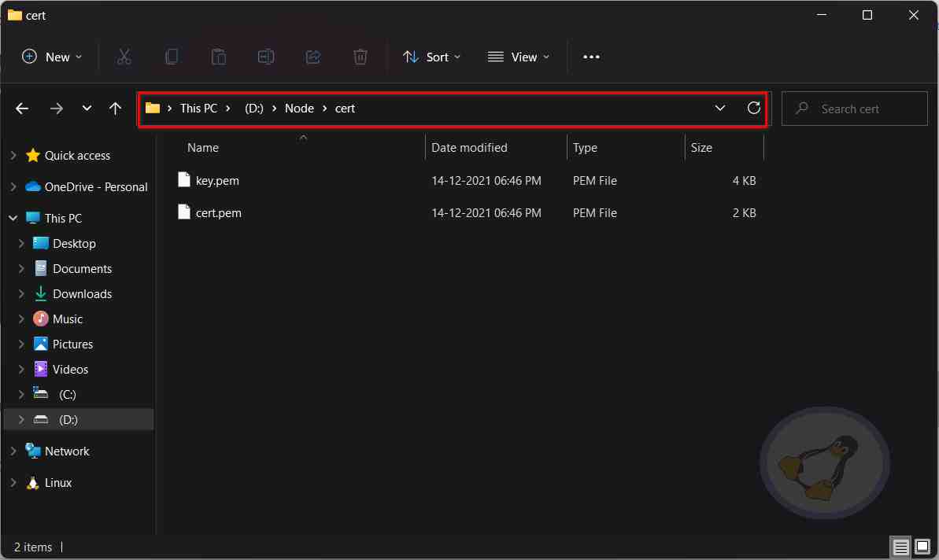Open OneDrive - Personal in sidebar
The image size is (939, 560).
[96, 186]
